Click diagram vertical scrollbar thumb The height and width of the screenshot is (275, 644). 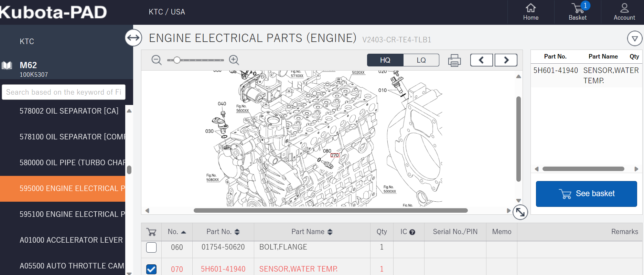(x=518, y=139)
